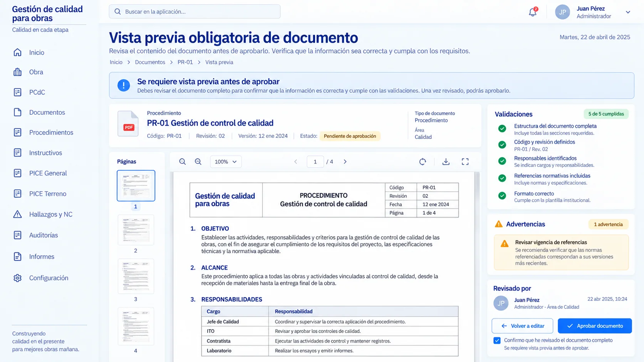Image resolution: width=644 pixels, height=362 pixels.
Task: Click the JP reviewer avatar
Action: pos(501,303)
